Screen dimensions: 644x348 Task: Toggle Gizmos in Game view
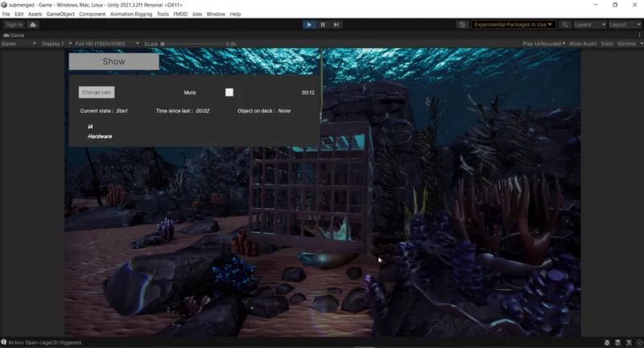point(626,43)
